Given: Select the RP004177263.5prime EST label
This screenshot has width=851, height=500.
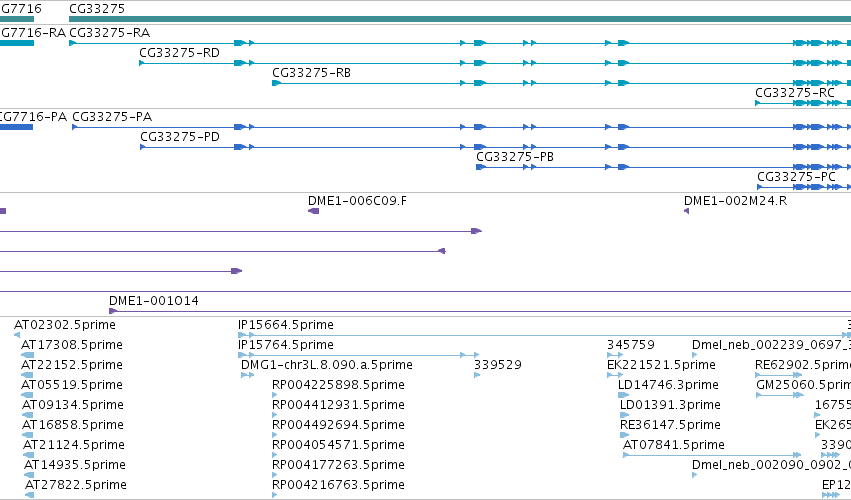Looking at the screenshot, I should click(339, 465).
